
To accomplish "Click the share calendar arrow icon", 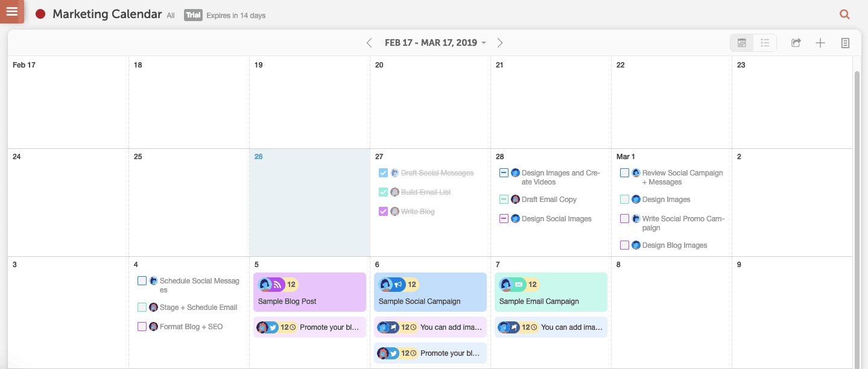I will point(796,43).
